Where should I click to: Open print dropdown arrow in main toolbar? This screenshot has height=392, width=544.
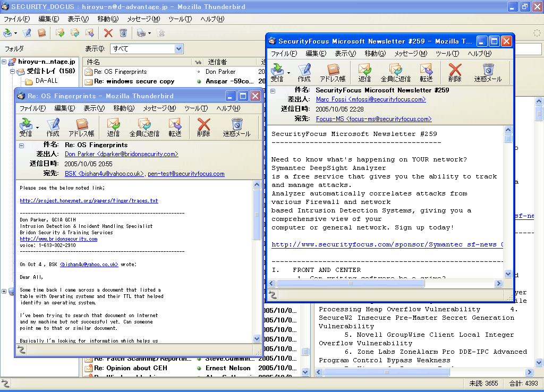click(149, 33)
